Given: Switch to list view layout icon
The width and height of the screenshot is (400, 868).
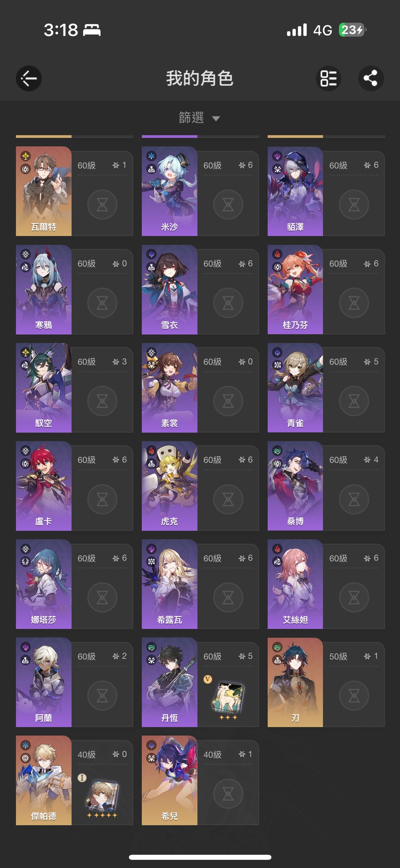Looking at the screenshot, I should point(329,78).
